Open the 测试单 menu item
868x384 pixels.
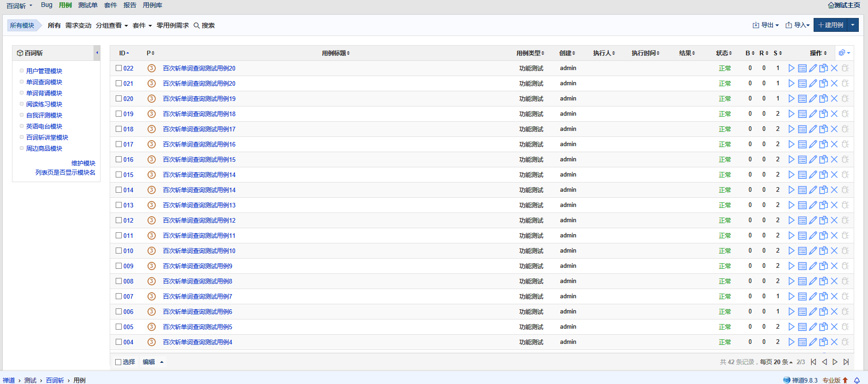click(88, 5)
